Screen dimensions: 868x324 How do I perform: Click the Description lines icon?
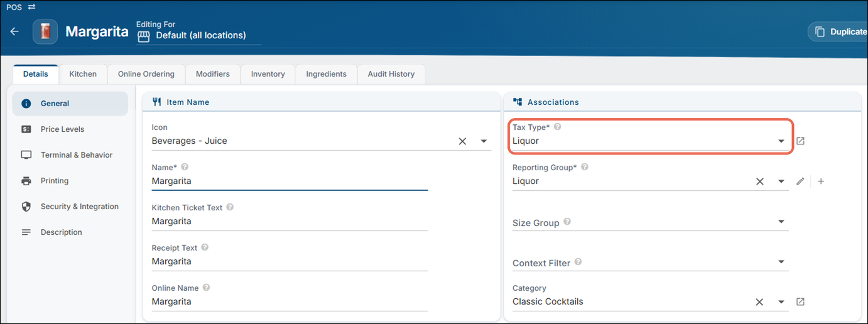tap(26, 232)
